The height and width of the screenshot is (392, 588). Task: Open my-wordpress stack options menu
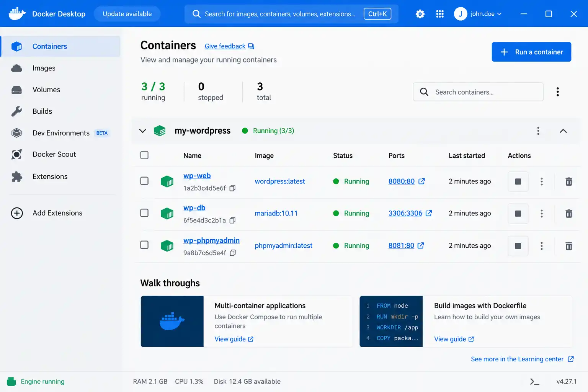tap(538, 131)
